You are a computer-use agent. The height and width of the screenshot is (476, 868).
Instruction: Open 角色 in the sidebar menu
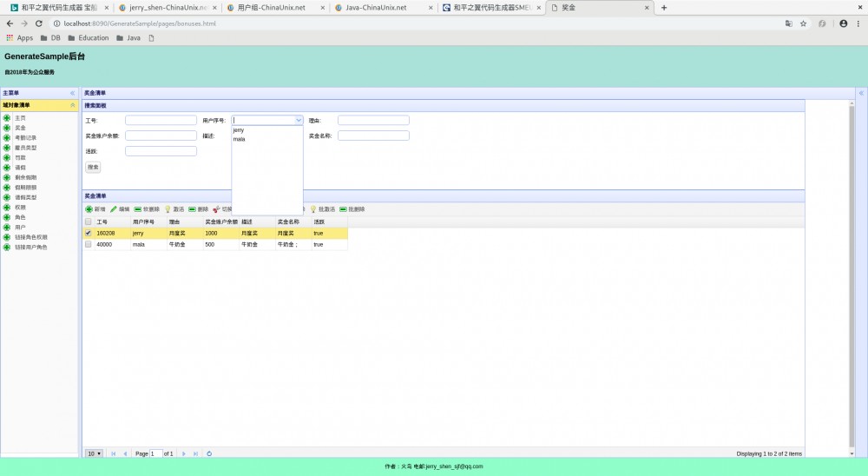click(x=20, y=217)
